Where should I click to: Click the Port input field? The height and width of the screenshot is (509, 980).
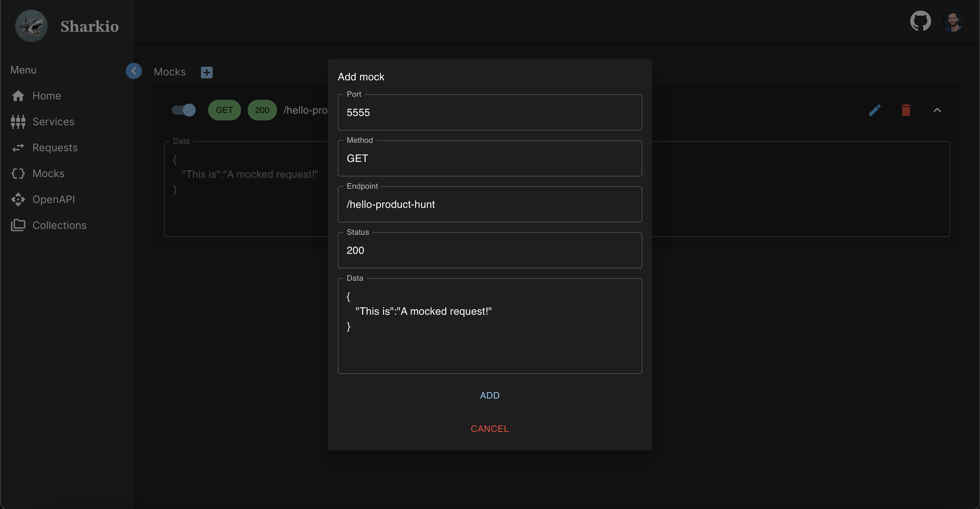[x=490, y=113]
